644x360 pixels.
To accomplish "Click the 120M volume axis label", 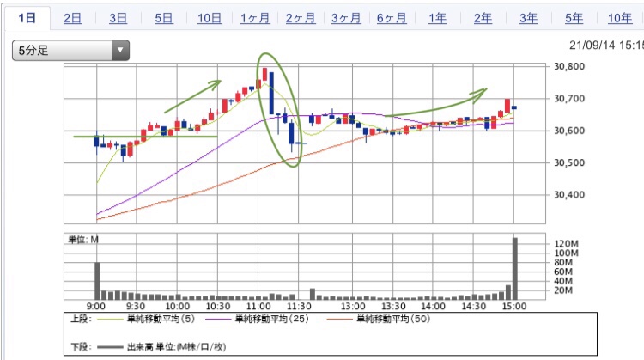I will tap(566, 244).
